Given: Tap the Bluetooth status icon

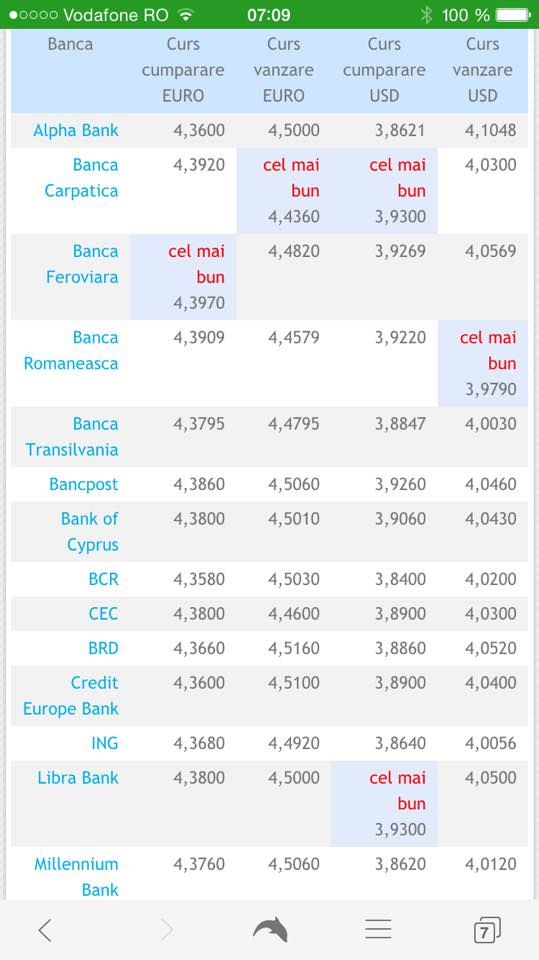Looking at the screenshot, I should point(426,15).
